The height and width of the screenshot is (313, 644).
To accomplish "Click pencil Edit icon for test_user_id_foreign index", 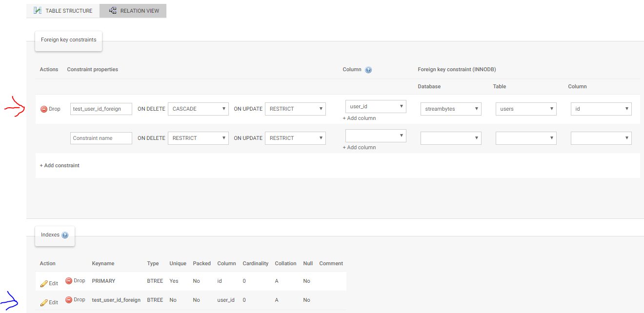I will 44,302.
